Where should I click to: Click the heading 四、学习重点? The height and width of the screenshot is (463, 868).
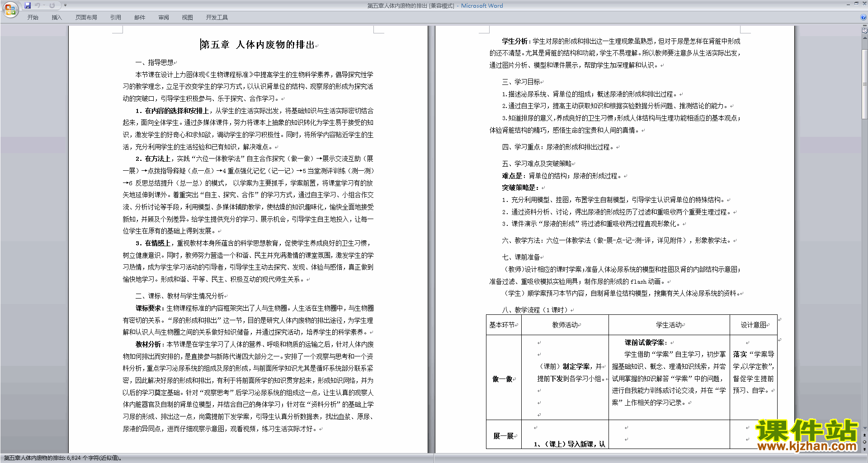tap(521, 147)
